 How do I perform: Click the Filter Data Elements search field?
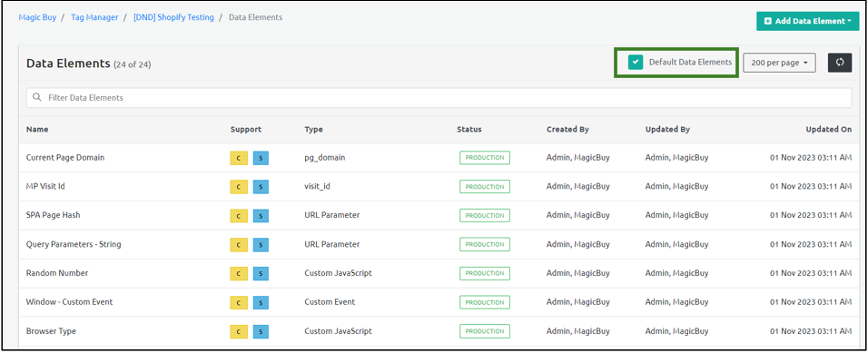point(439,98)
